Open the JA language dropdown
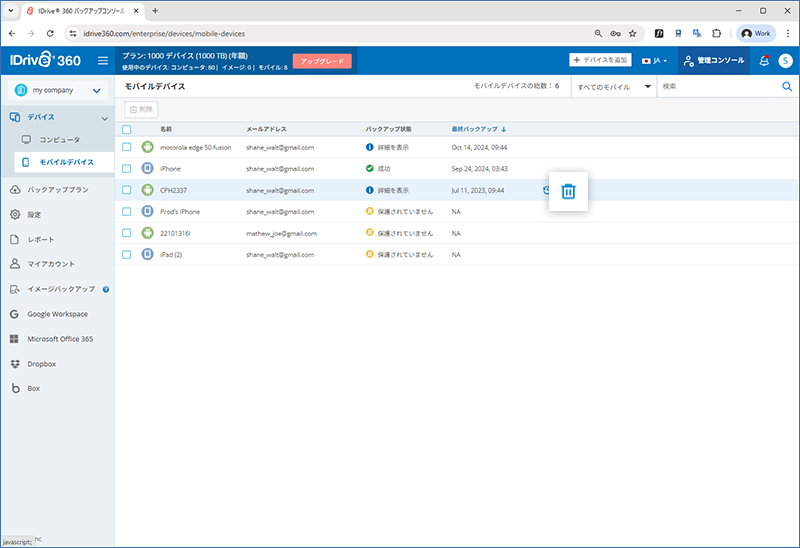Image resolution: width=800 pixels, height=548 pixels. coord(655,61)
